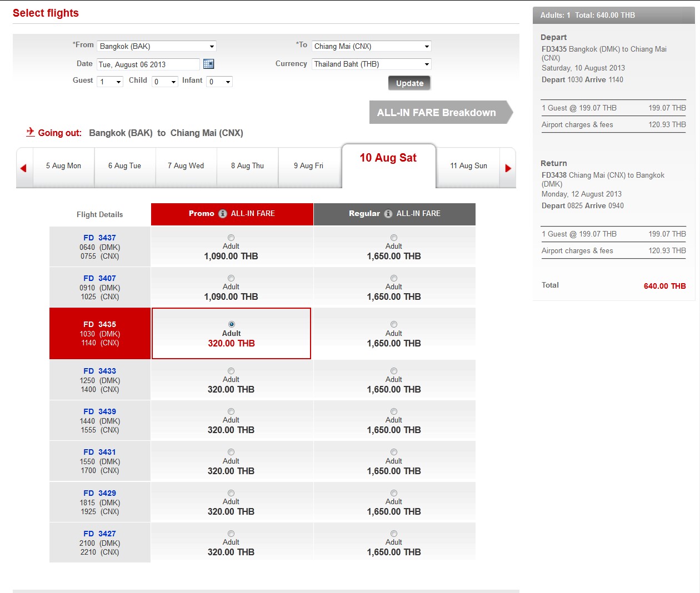Click the Adults 1 Total summary header
The height and width of the screenshot is (593, 700).
click(x=613, y=15)
